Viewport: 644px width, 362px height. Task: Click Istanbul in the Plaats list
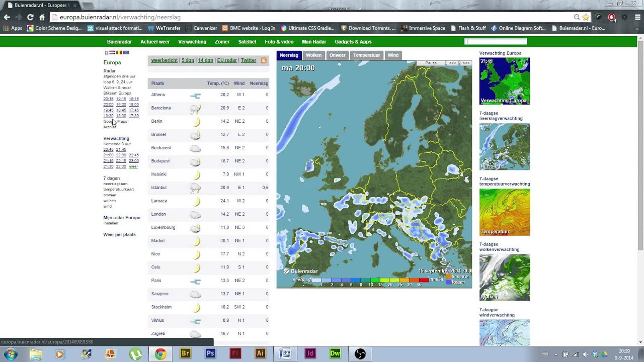pos(158,188)
